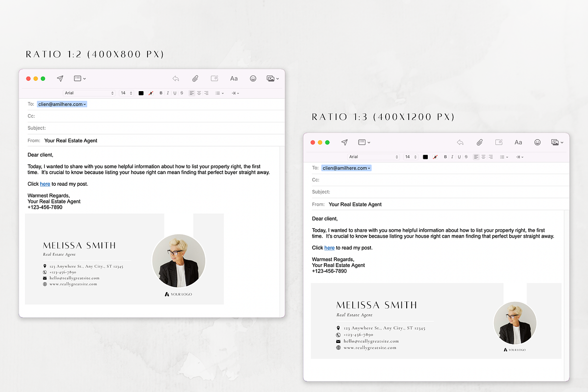Viewport: 588px width, 392px height.
Task: Click the Cc field in 1:2 window
Action: click(x=156, y=116)
